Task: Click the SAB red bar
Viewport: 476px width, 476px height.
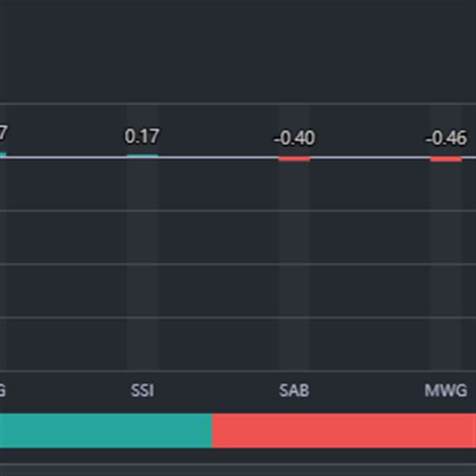Action: point(294,159)
